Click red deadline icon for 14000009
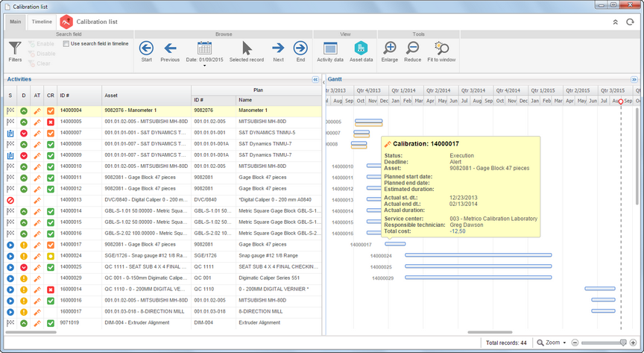This screenshot has width=644, height=353. point(24,155)
